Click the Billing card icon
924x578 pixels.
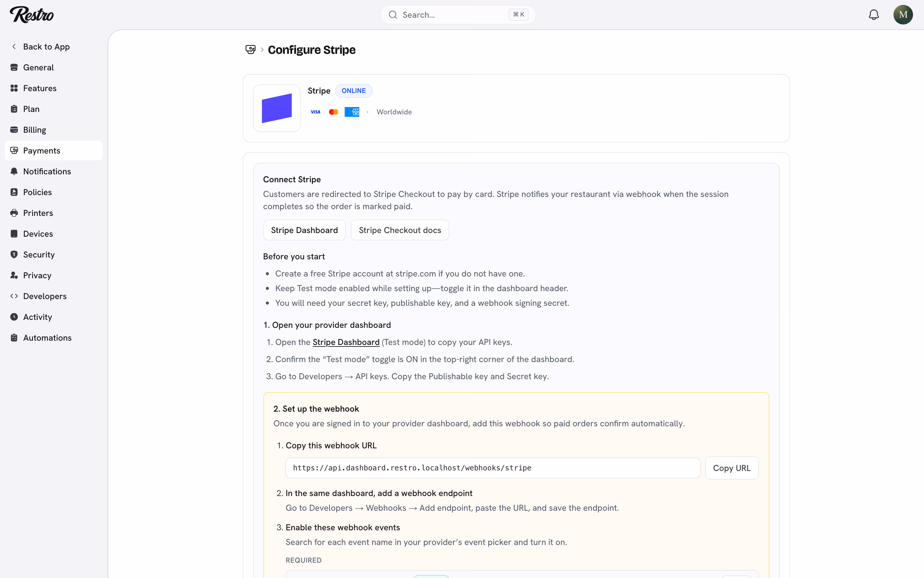pos(14,130)
